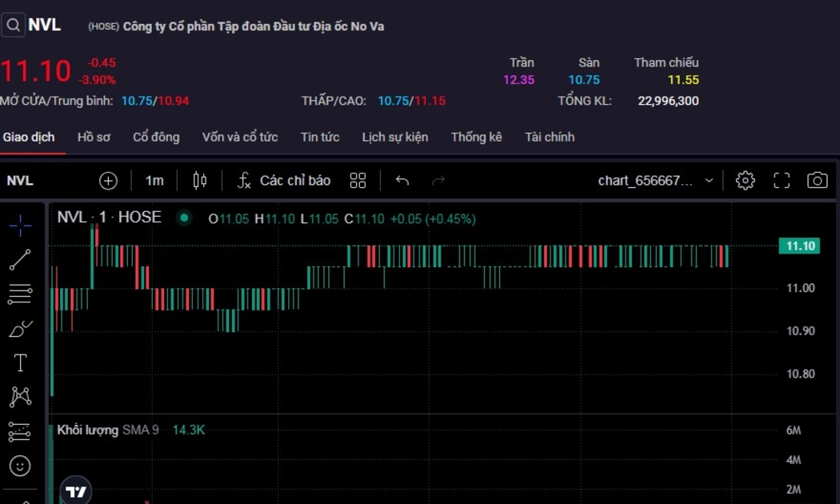Screen dimensions: 840x504
Task: Open the 1m time interval dropdown
Action: coord(154,181)
